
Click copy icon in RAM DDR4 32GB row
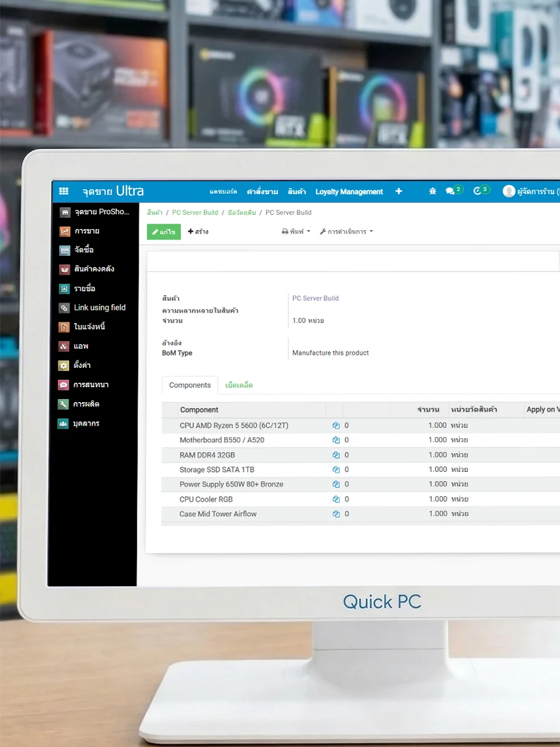[x=336, y=455]
